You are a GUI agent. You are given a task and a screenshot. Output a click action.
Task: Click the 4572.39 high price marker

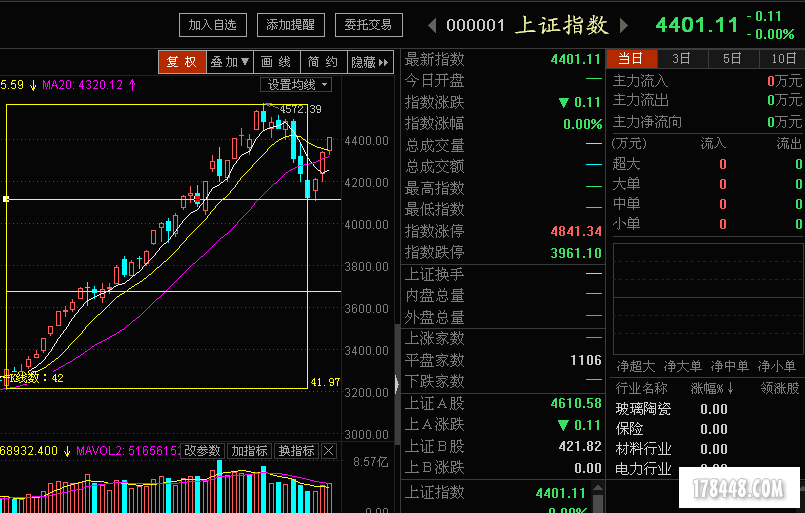(301, 109)
